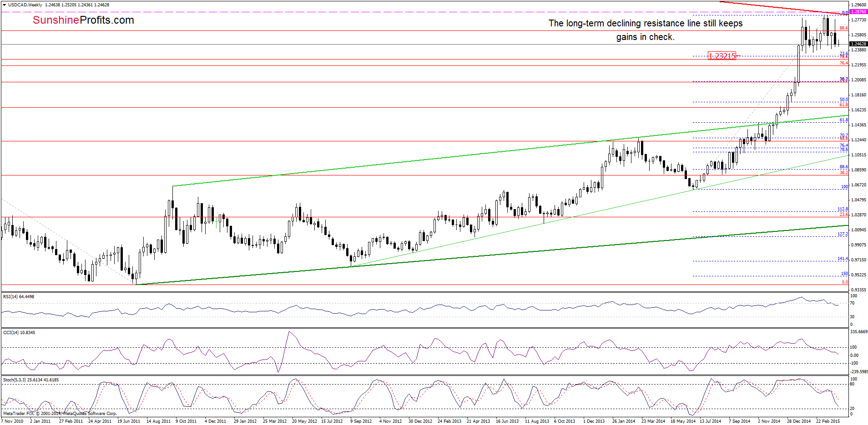The height and width of the screenshot is (425, 868).
Task: Click the 30 level on RSI axis
Action: click(853, 317)
